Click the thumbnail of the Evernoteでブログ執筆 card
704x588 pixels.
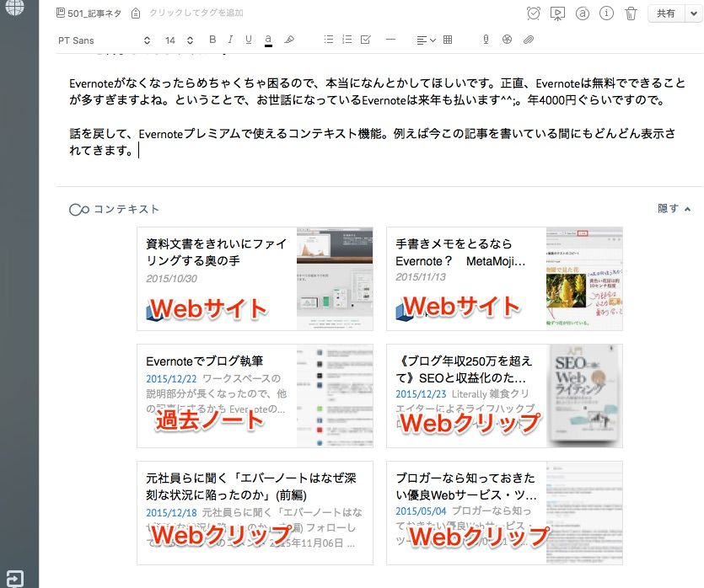335,396
